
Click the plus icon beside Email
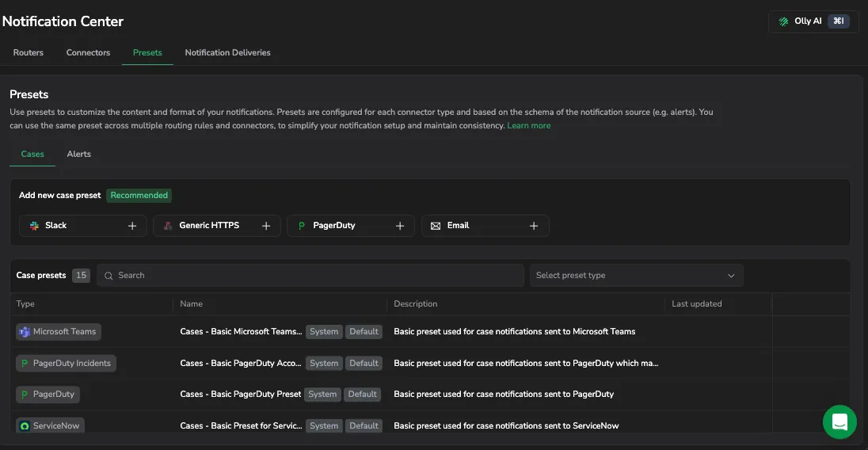click(x=534, y=226)
